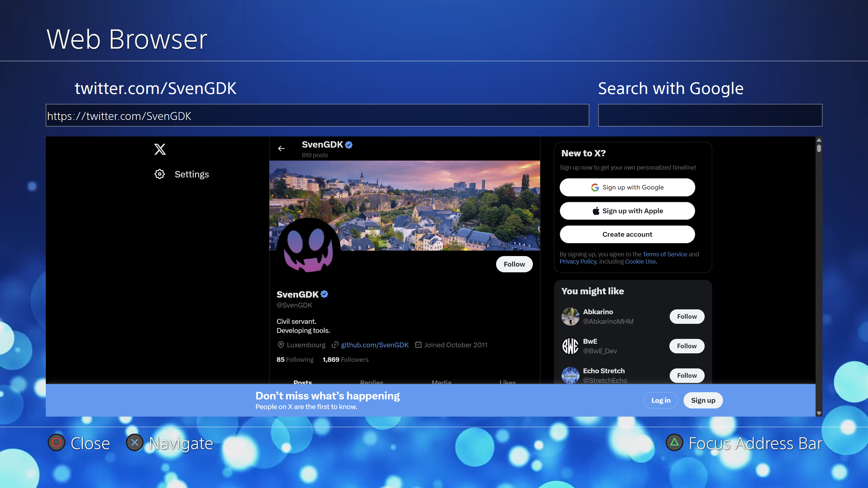Click the triangle Focus Address Bar icon
This screenshot has width=868, height=488.
674,443
